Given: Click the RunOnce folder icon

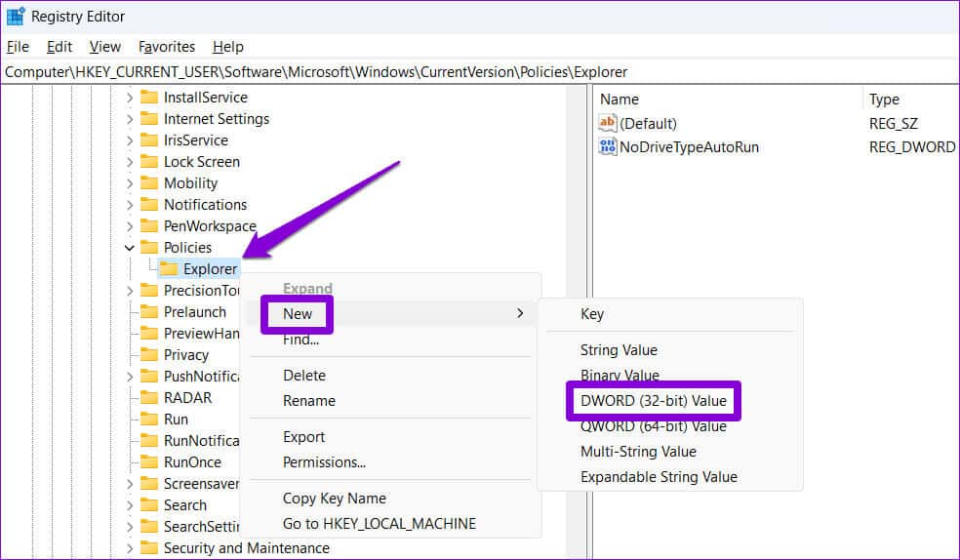Looking at the screenshot, I should pyautogui.click(x=148, y=462).
